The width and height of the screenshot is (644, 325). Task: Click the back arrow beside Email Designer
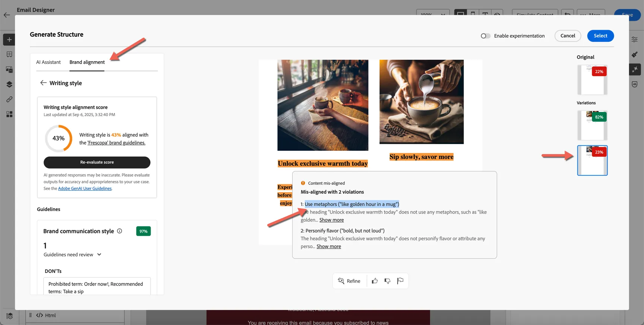click(x=7, y=15)
